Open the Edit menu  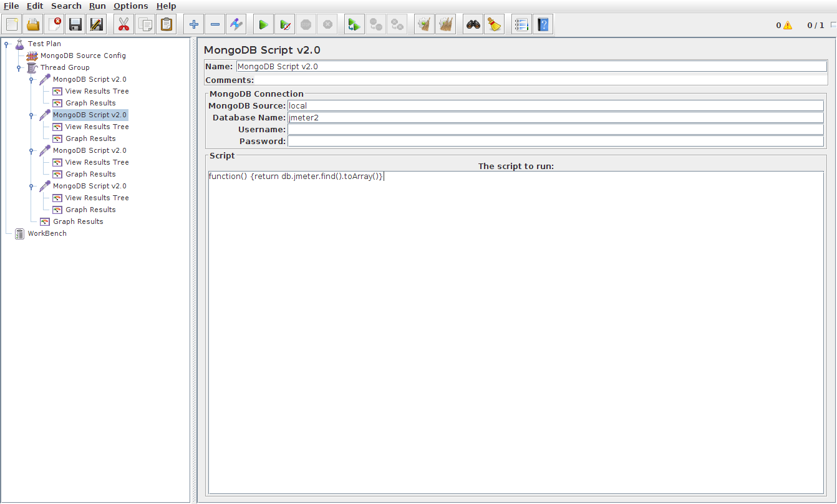(x=34, y=6)
